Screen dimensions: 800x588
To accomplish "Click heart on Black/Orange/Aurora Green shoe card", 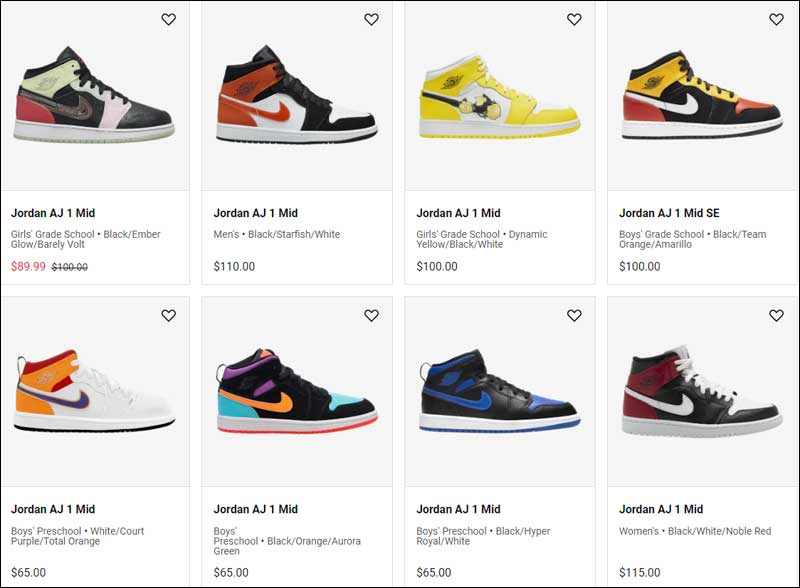I will pos(371,315).
